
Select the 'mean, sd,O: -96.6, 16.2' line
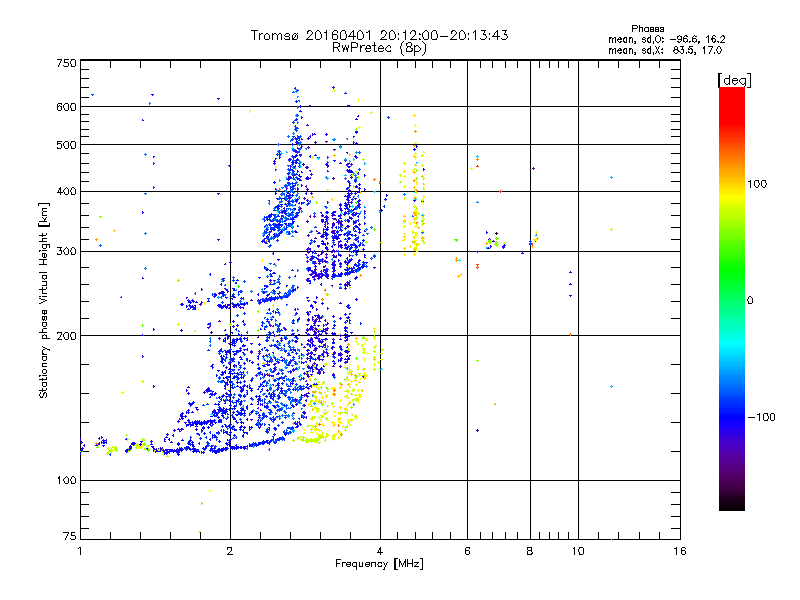(666, 39)
